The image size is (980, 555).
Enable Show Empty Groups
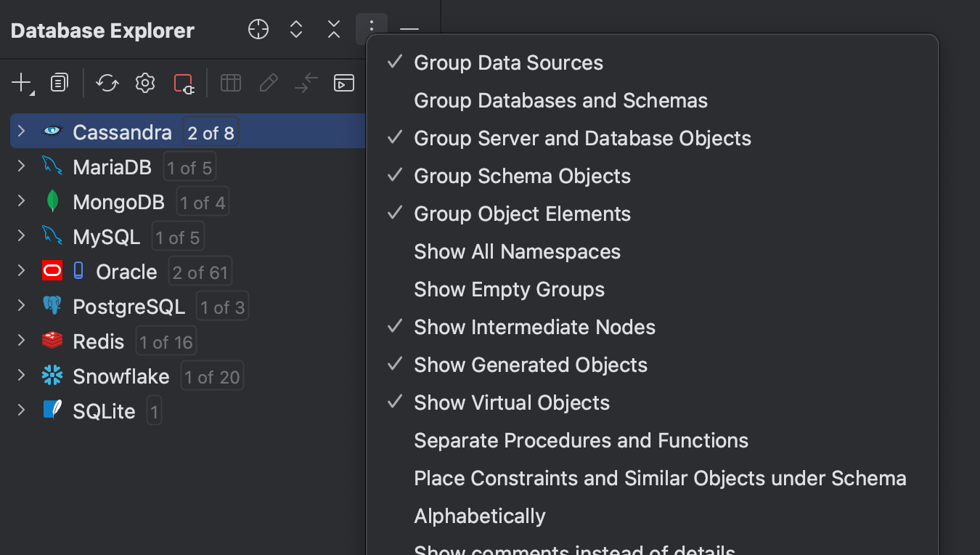509,289
